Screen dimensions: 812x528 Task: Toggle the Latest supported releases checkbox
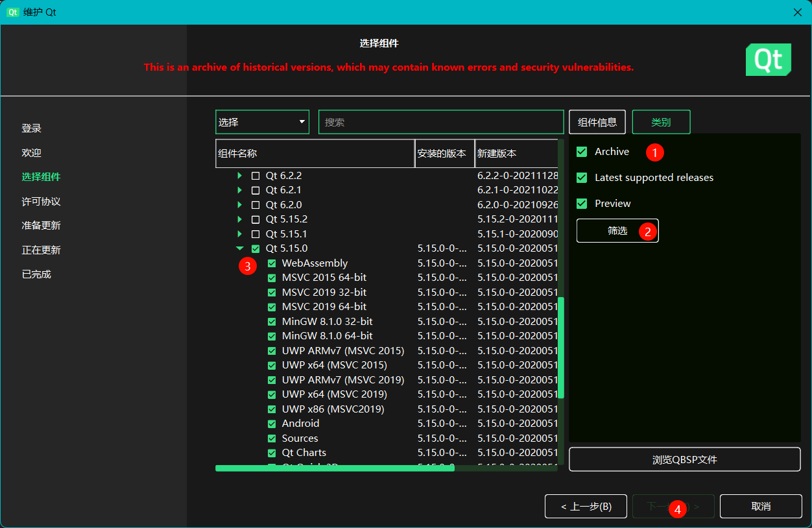582,178
